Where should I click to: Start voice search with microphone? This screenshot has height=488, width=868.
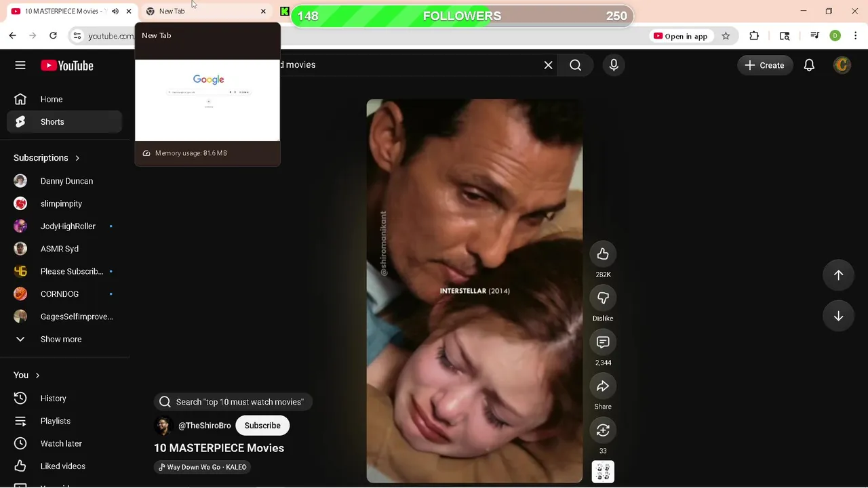[x=614, y=65]
